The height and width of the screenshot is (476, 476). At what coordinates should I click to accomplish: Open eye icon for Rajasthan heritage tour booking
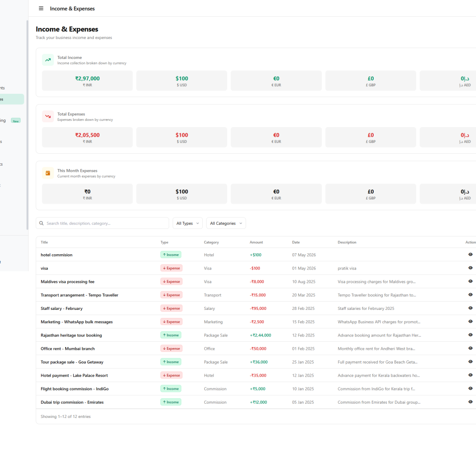(470, 335)
